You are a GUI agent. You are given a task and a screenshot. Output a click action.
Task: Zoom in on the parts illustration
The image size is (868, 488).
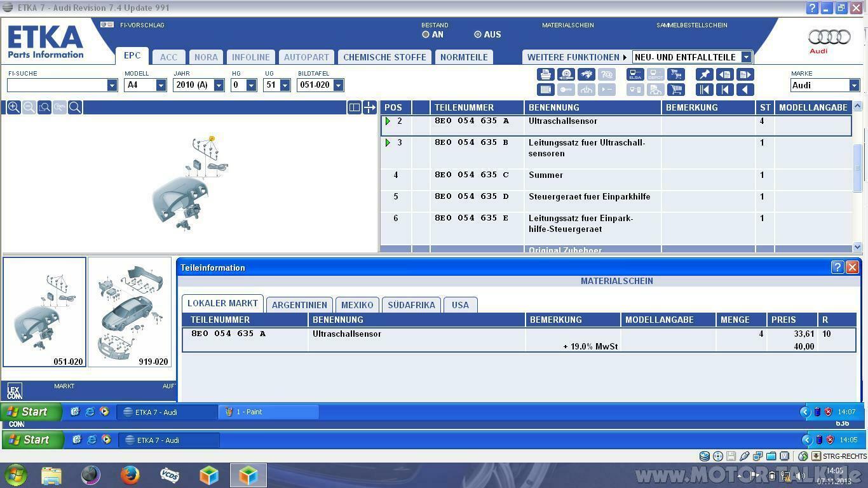pos(13,107)
